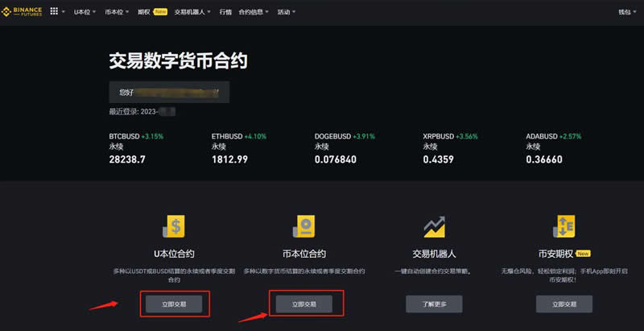Click the 币安期权 options icon

[563, 227]
